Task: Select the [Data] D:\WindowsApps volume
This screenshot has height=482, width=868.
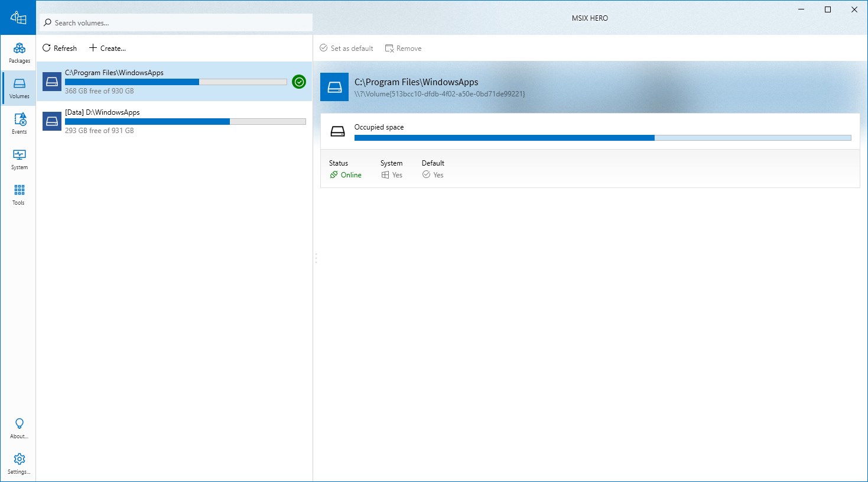Action: 174,121
